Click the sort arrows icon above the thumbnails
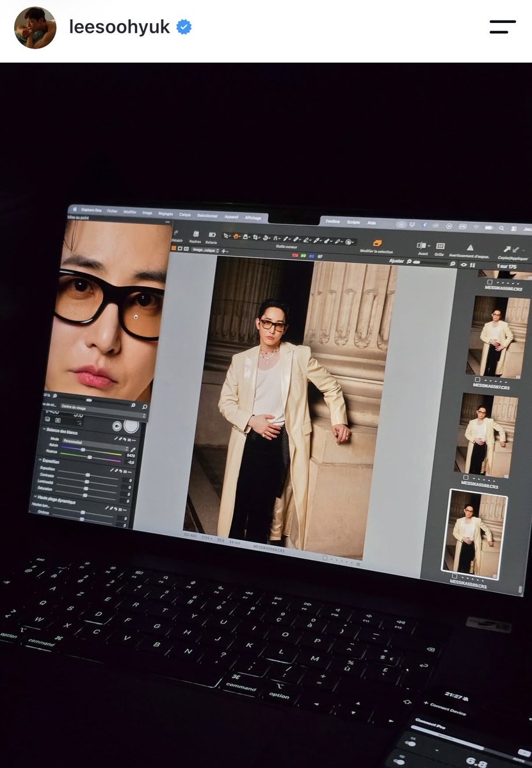532x768 pixels. click(x=472, y=265)
